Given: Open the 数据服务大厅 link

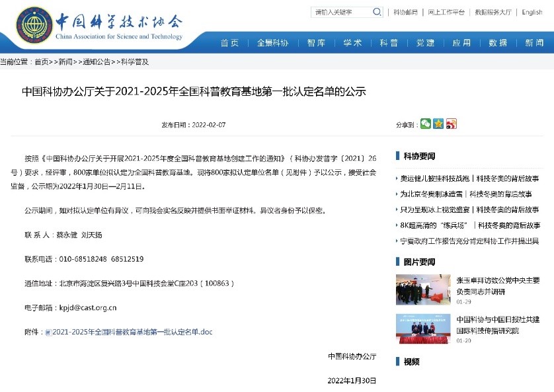Looking at the screenshot, I should point(493,13).
